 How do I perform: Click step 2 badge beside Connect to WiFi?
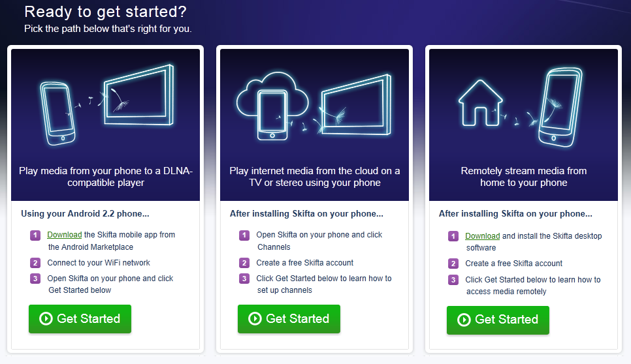pyautogui.click(x=35, y=263)
